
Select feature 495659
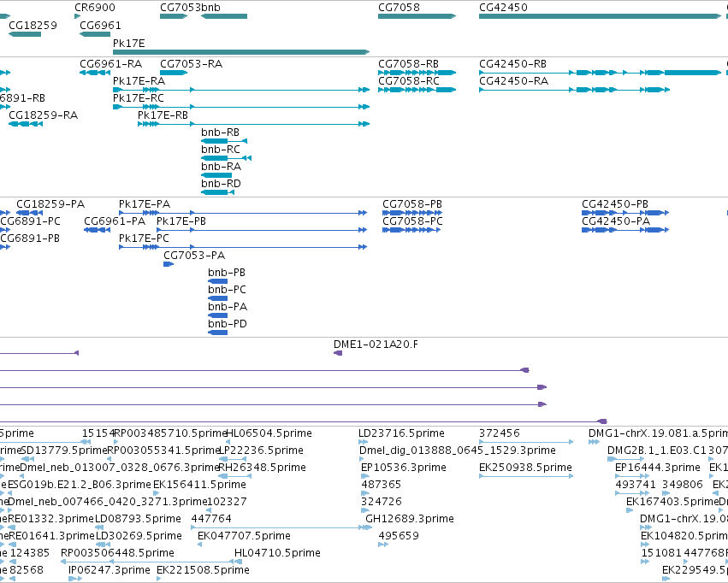coord(383,545)
